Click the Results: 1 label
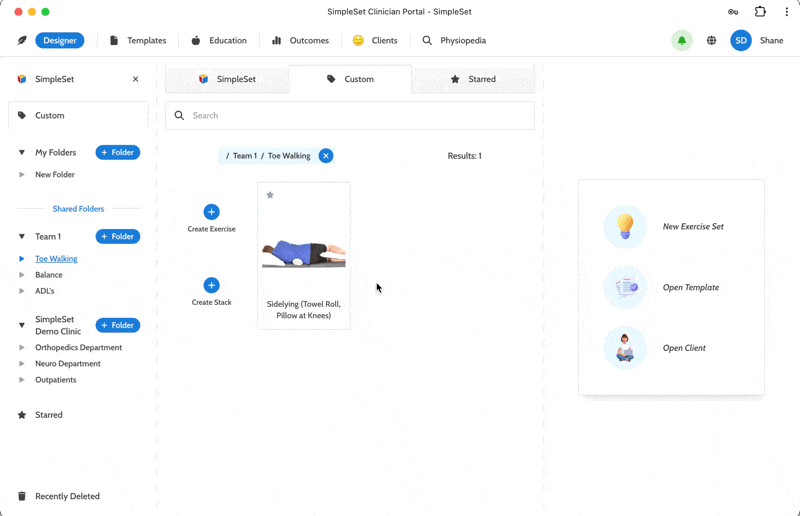This screenshot has width=800, height=516. [464, 156]
